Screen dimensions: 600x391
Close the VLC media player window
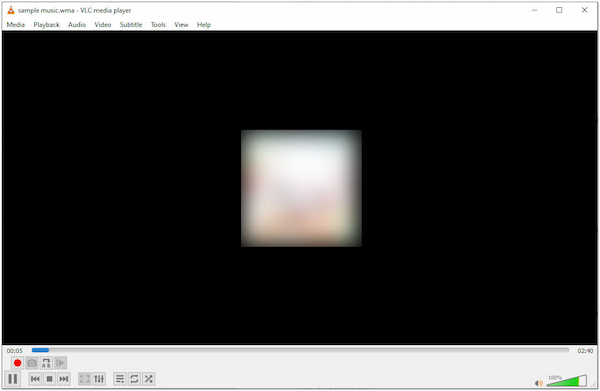(584, 10)
